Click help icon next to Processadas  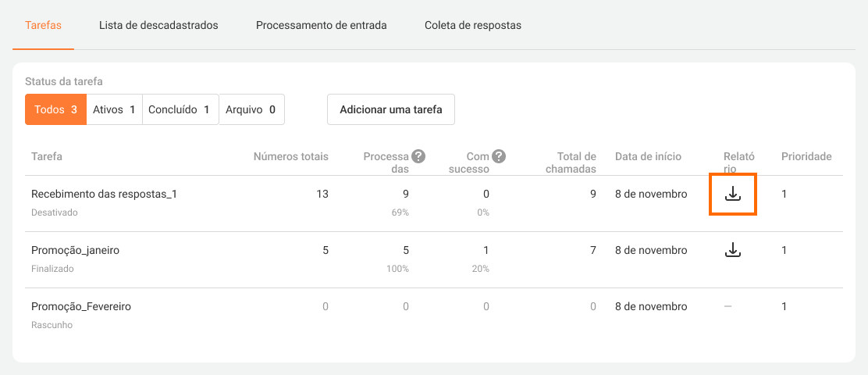click(418, 156)
